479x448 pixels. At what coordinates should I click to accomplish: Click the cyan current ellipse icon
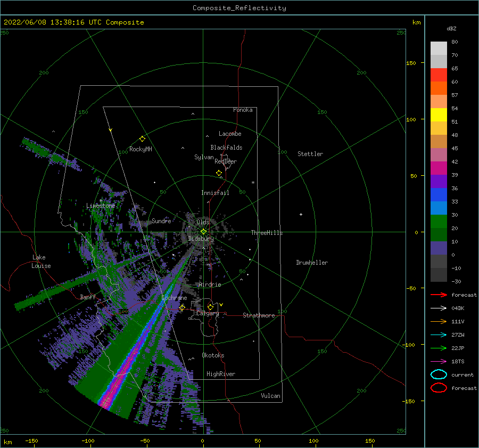[439, 374]
